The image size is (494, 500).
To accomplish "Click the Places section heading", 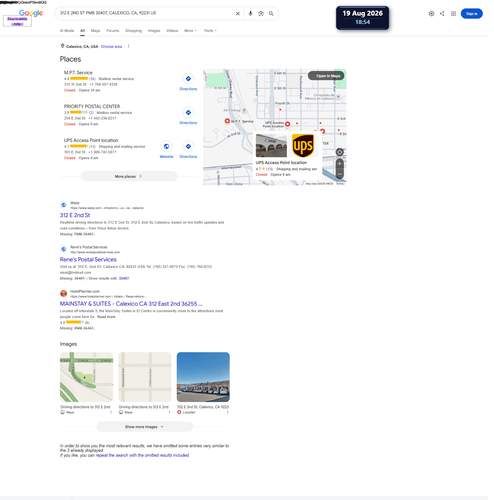I will [71, 60].
